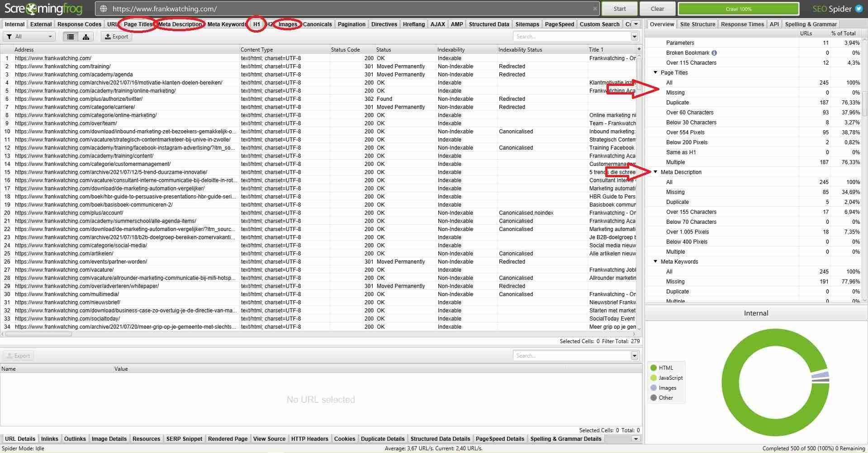Screen dimensions: 868x453
Task: Select the /over/team/ URL row
Action: coord(318,123)
